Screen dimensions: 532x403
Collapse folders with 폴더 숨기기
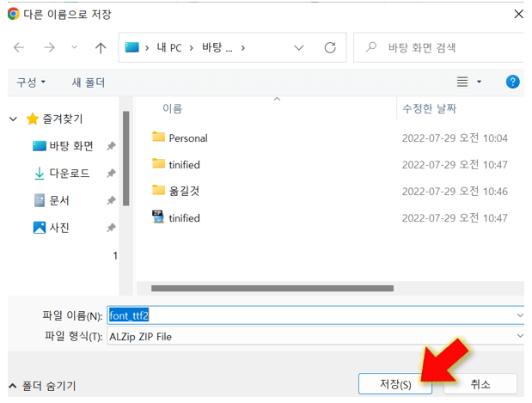point(42,386)
